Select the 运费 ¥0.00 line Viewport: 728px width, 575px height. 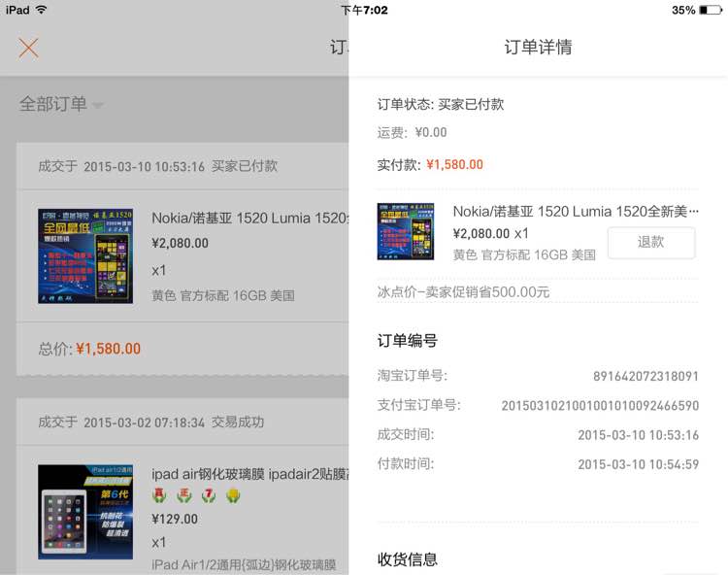pyautogui.click(x=412, y=133)
